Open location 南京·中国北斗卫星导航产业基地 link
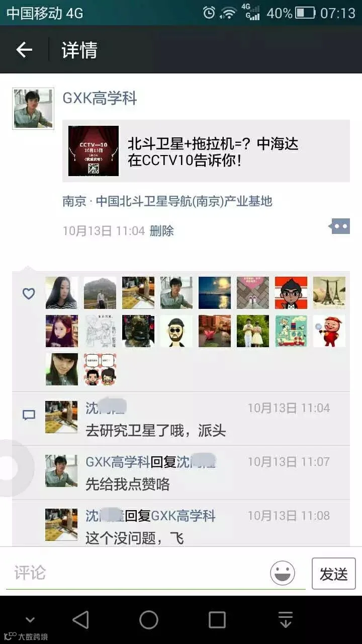Viewport: 362px width, 644px height. coord(167,201)
